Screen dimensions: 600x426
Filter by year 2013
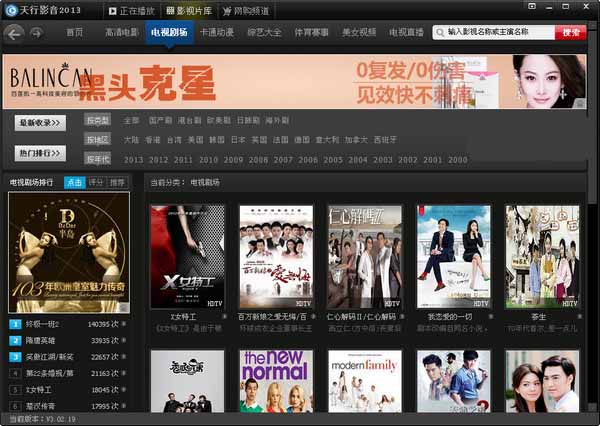point(134,160)
